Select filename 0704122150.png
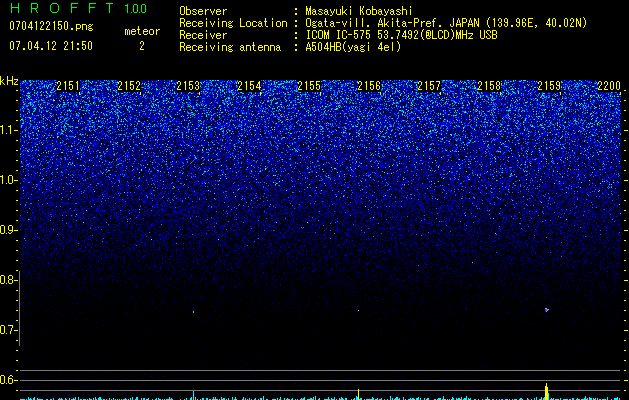 (51, 26)
